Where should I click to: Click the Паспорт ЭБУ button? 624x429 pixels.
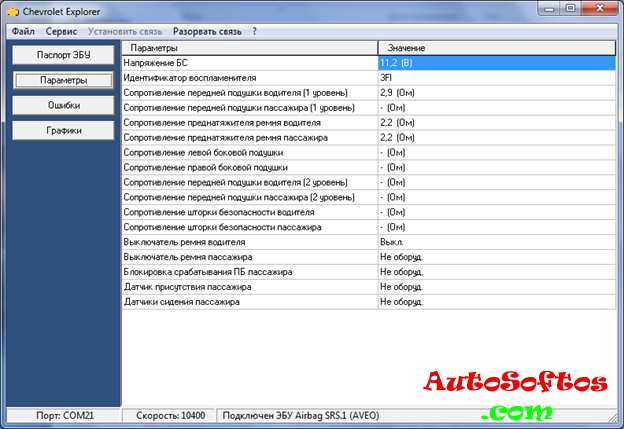click(x=63, y=55)
